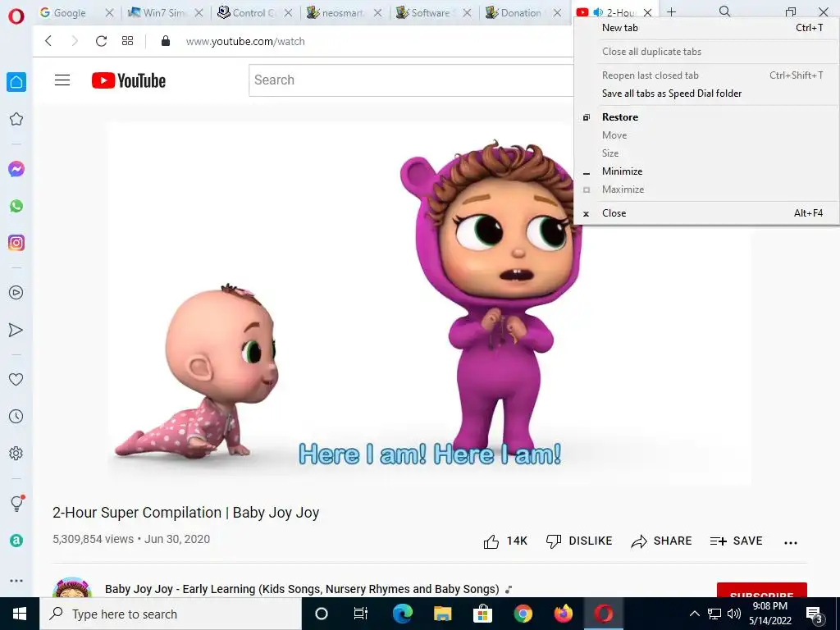Close the Google tab
The height and width of the screenshot is (630, 840).
pyautogui.click(x=109, y=13)
